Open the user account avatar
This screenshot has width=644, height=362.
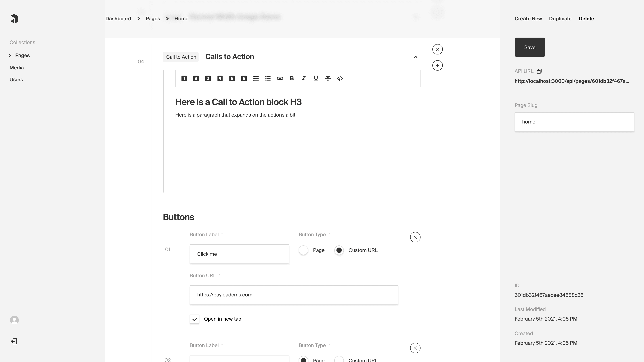coord(14,320)
